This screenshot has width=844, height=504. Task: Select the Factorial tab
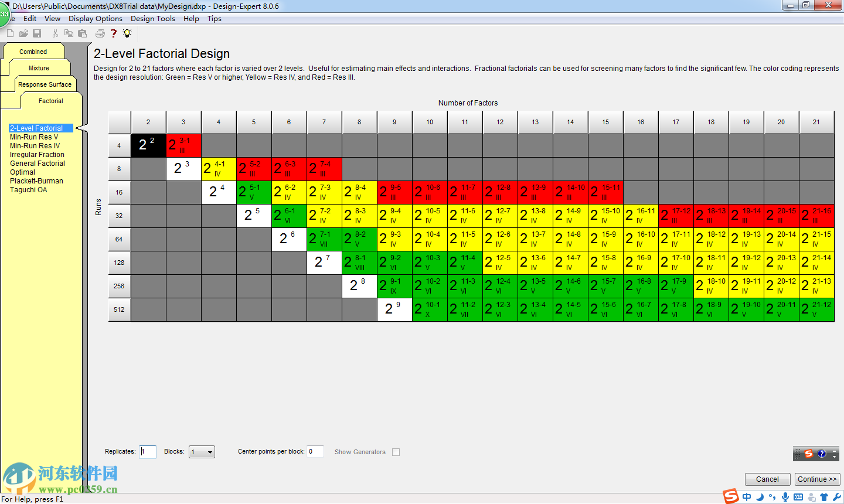click(51, 101)
